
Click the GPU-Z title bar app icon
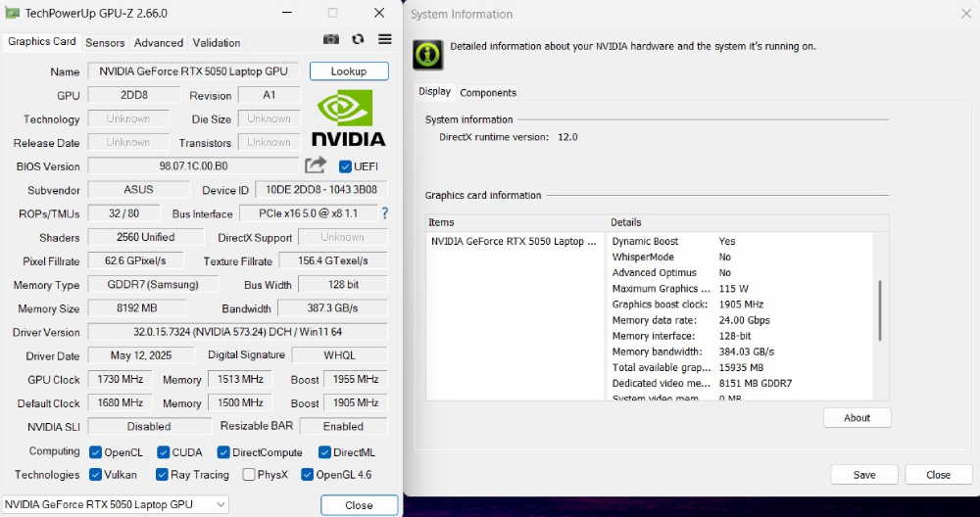pos(12,14)
